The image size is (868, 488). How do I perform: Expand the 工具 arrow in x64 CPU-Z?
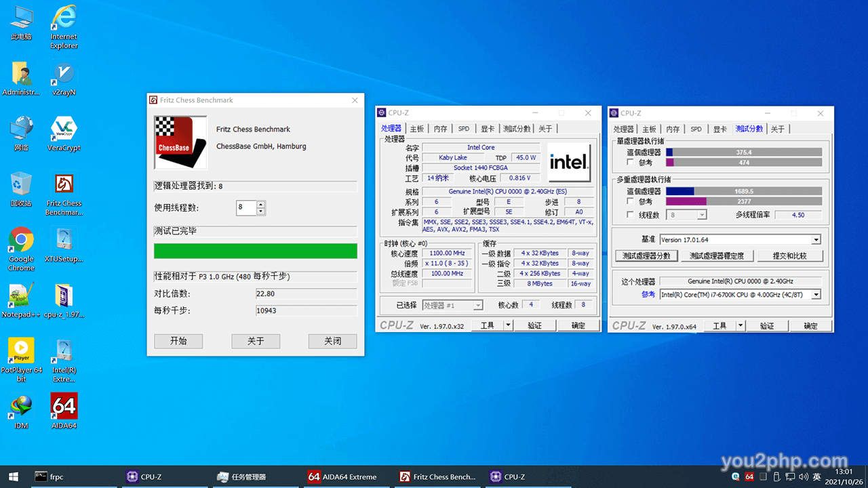pos(741,326)
